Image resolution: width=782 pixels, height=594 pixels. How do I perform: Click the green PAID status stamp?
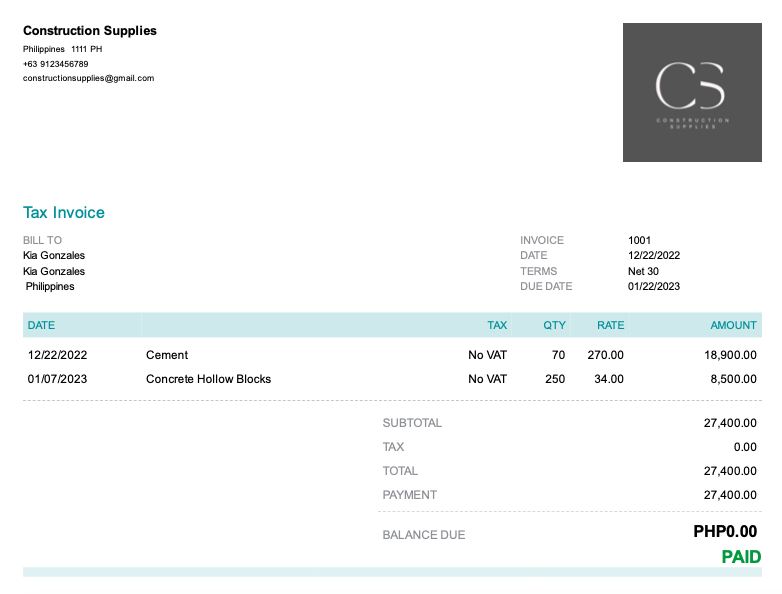click(741, 557)
